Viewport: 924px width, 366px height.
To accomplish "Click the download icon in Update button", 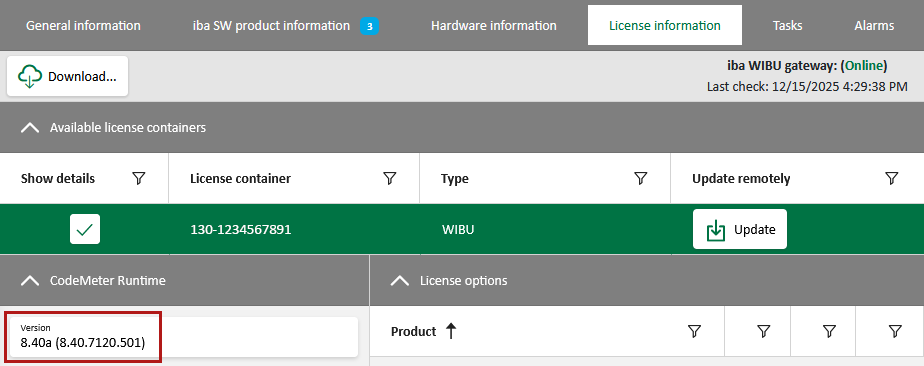I will [x=715, y=230].
